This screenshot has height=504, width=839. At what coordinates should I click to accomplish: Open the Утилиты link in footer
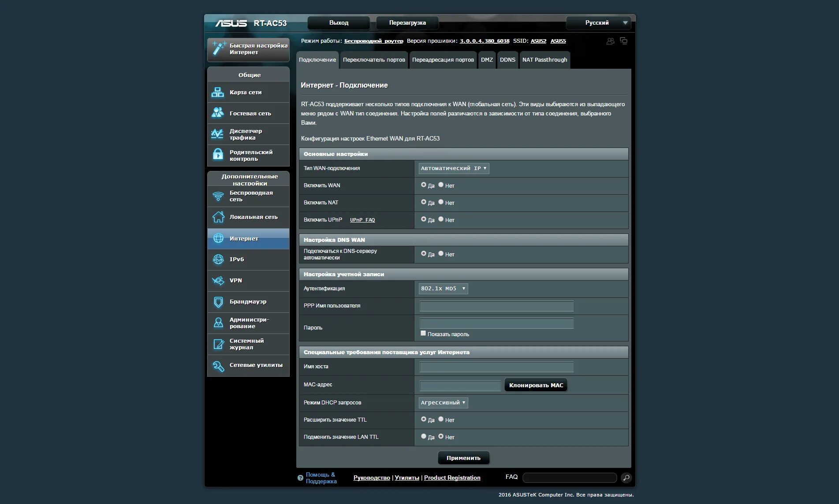coord(407,478)
